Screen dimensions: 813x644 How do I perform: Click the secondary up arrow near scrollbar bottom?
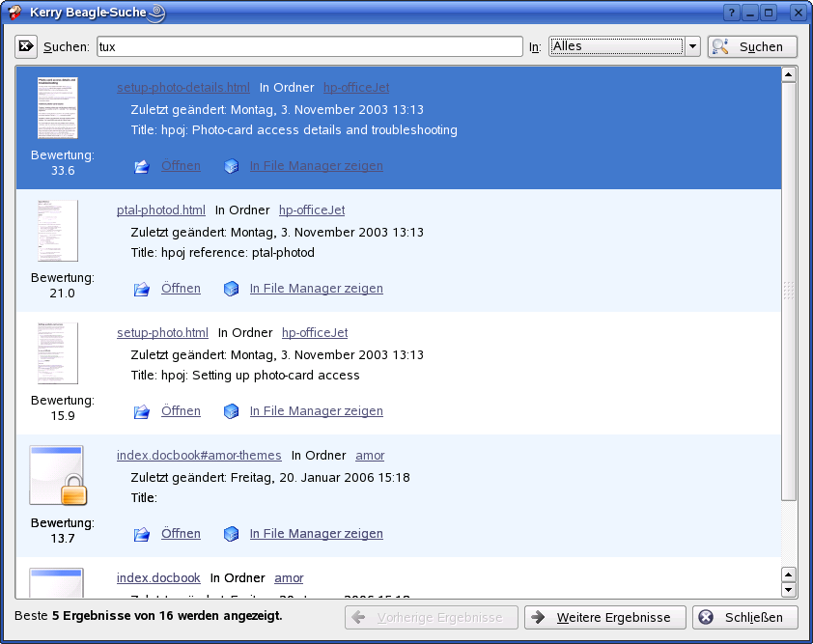(789, 574)
